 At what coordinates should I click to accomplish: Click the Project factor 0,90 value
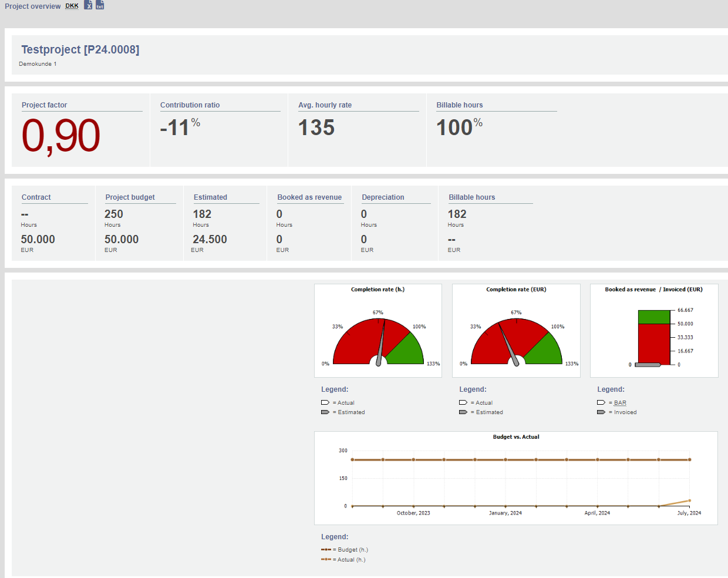coord(61,136)
